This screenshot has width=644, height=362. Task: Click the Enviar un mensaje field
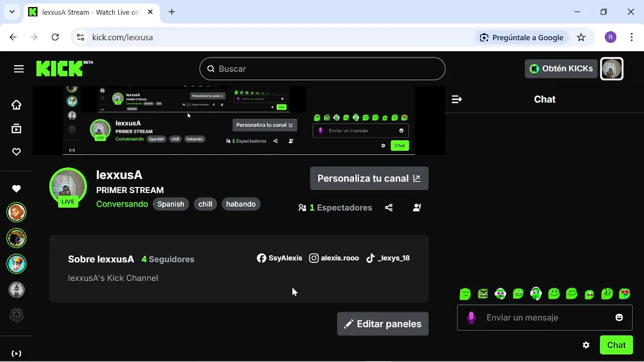tap(544, 318)
